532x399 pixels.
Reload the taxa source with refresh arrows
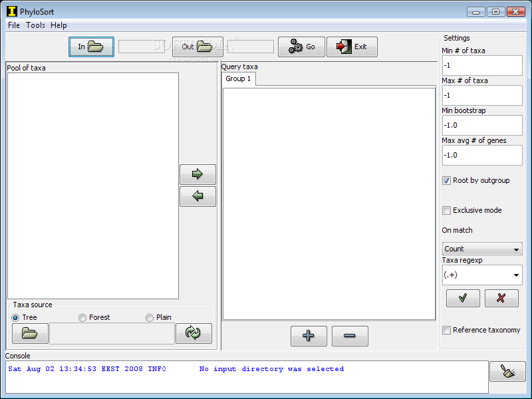pos(194,333)
